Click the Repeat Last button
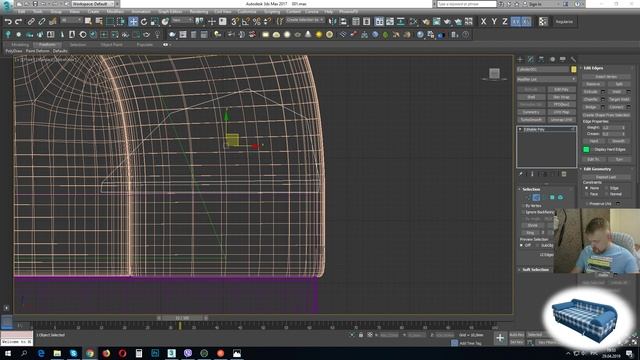Viewport: 640px width, 360px height. click(606, 177)
